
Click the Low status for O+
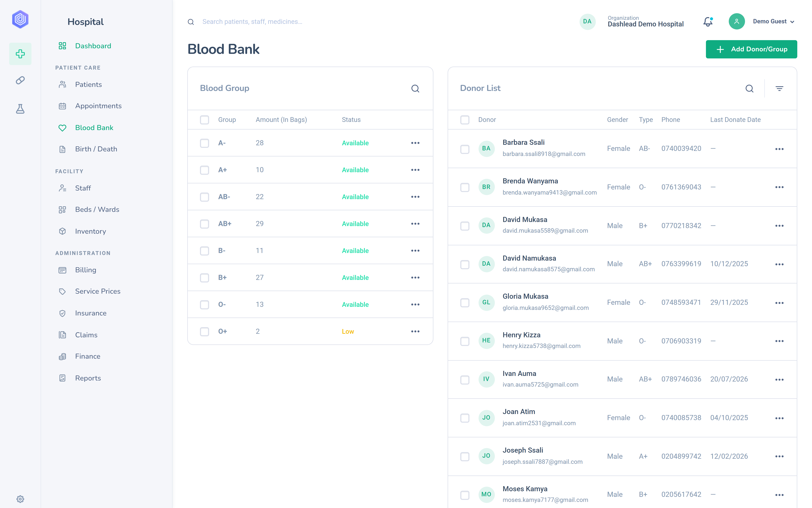pos(348,331)
